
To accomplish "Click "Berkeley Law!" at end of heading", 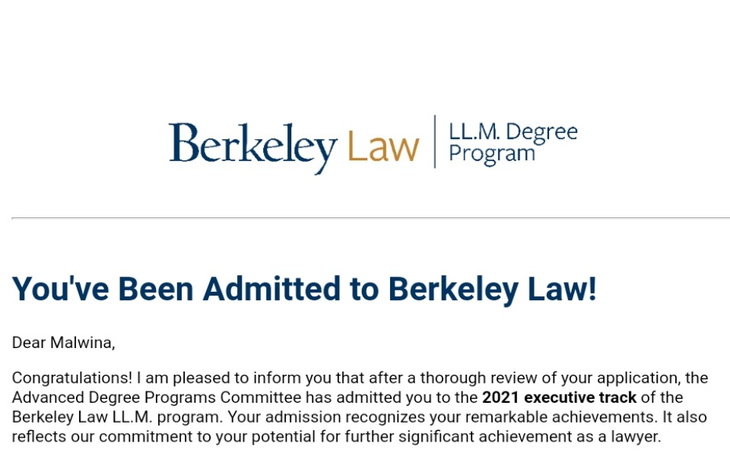I will point(492,289).
